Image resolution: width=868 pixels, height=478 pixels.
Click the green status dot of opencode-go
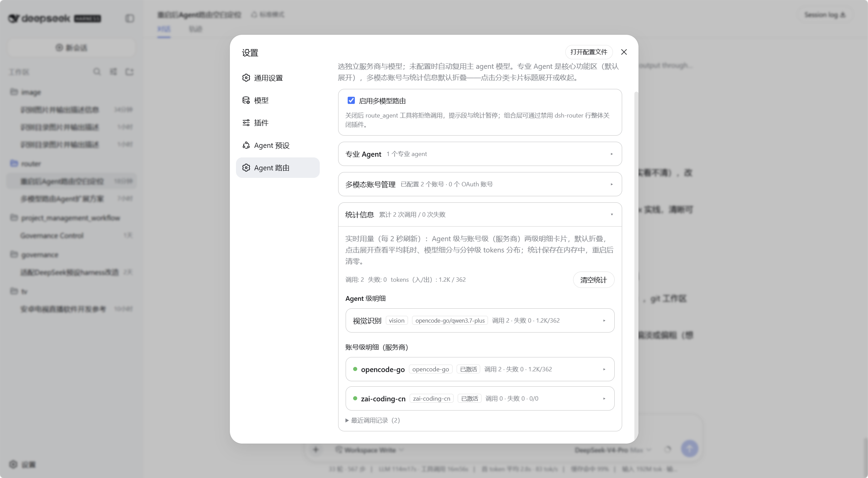point(355,369)
